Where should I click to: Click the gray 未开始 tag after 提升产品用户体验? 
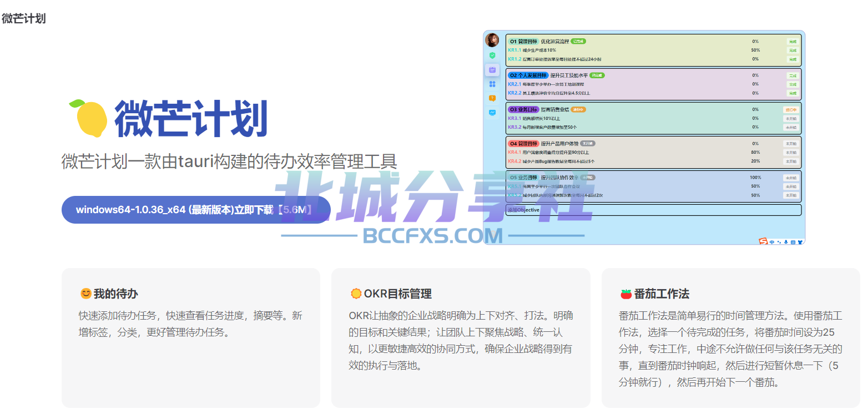pyautogui.click(x=588, y=143)
